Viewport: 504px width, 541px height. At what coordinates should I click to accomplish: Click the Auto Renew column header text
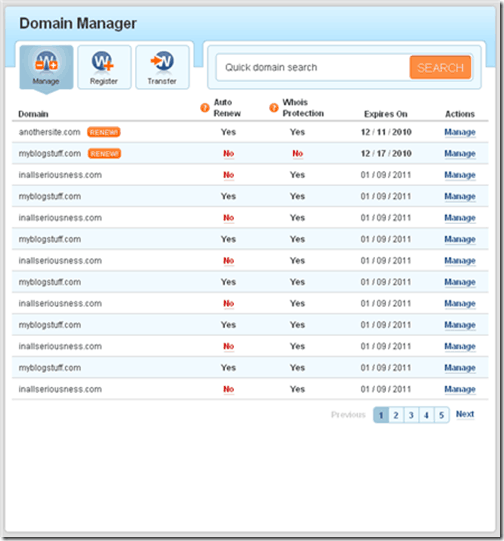(227, 108)
